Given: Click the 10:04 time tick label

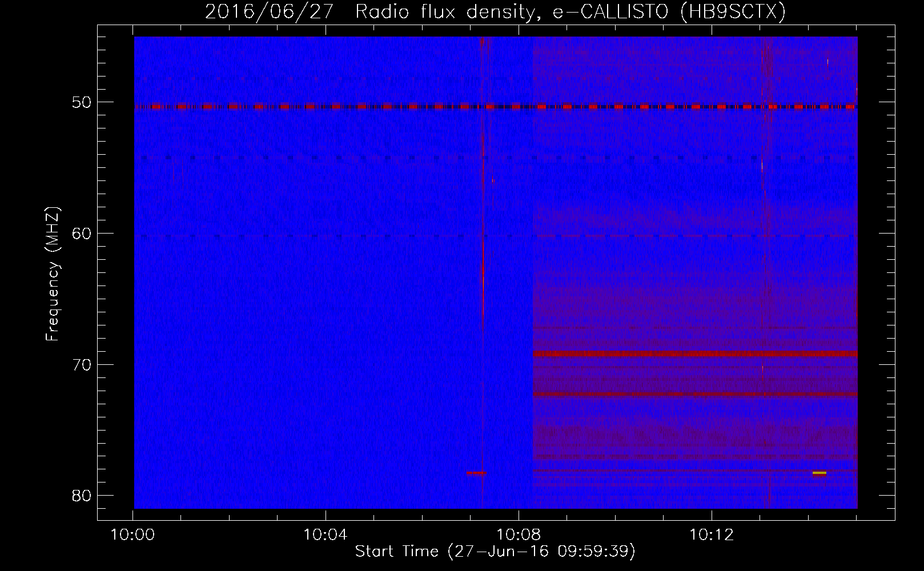Looking at the screenshot, I should click(326, 535).
